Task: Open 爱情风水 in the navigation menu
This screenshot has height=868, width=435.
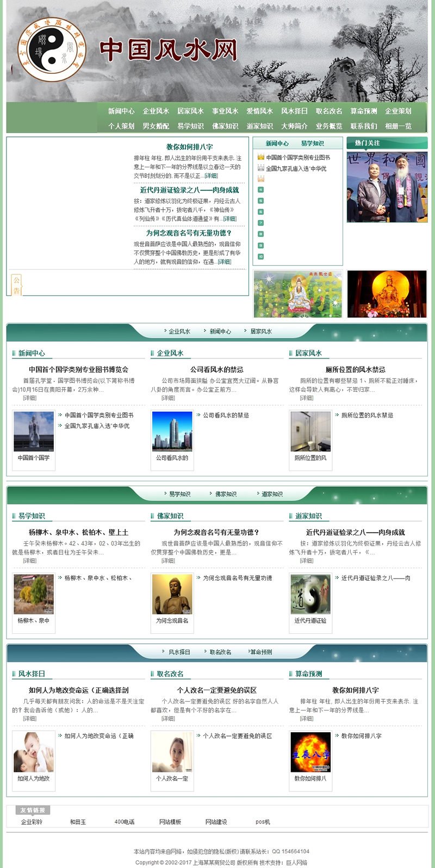Action: [x=259, y=111]
